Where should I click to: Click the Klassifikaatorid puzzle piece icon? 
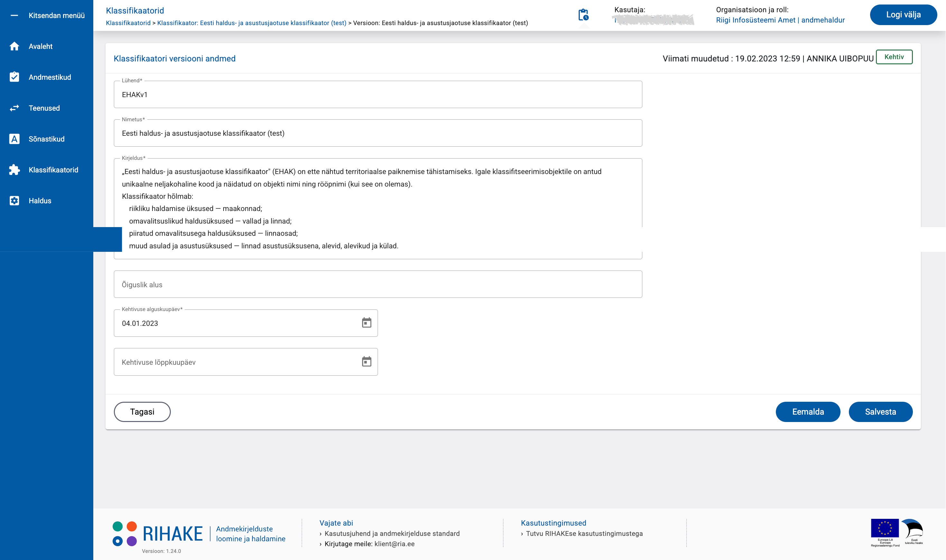14,170
